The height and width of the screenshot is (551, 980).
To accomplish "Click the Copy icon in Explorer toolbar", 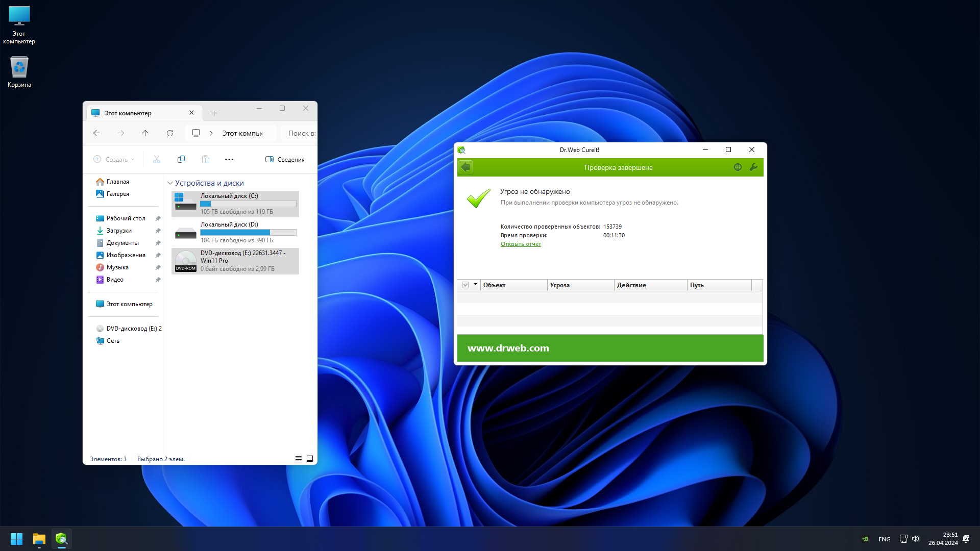I will point(181,160).
